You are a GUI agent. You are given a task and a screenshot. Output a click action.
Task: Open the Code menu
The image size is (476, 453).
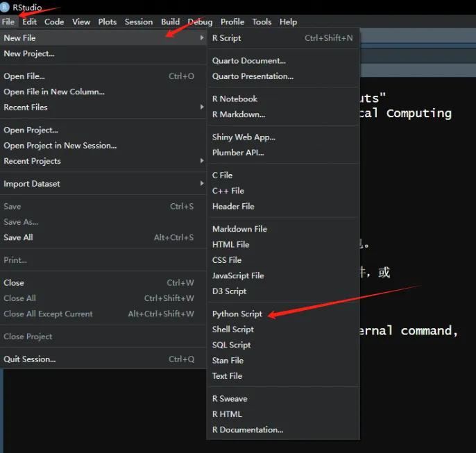[54, 22]
